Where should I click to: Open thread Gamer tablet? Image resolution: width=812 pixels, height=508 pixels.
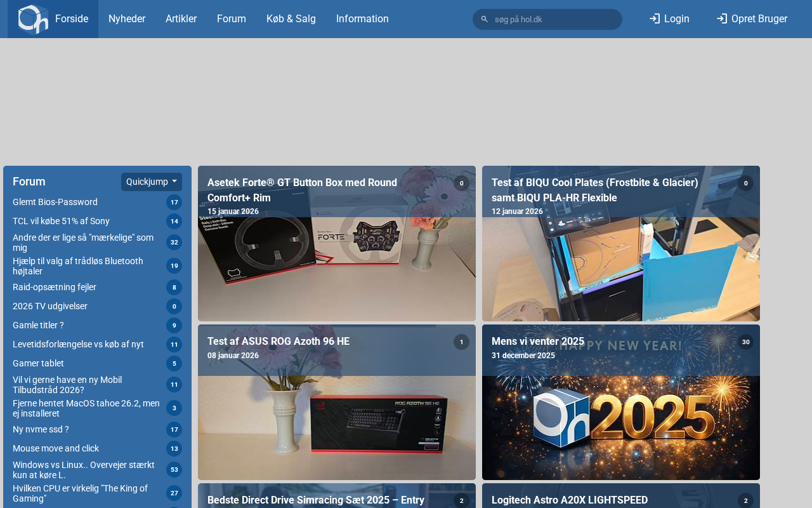coord(38,363)
